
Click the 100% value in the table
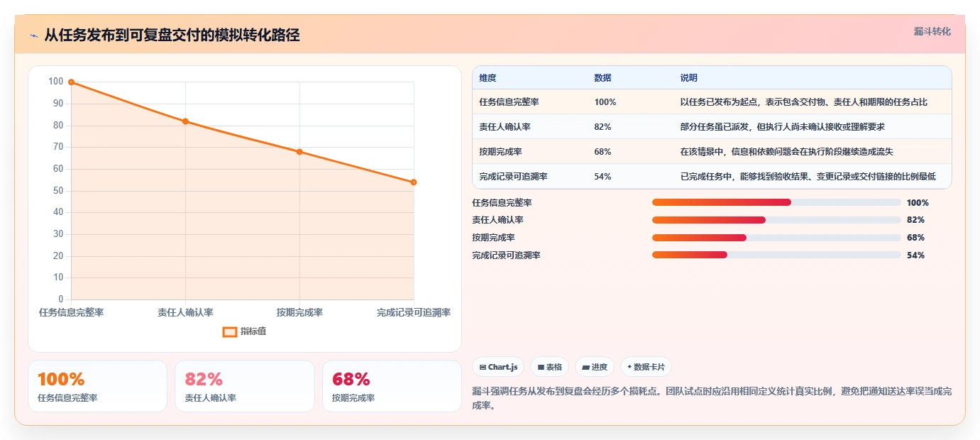pos(605,102)
